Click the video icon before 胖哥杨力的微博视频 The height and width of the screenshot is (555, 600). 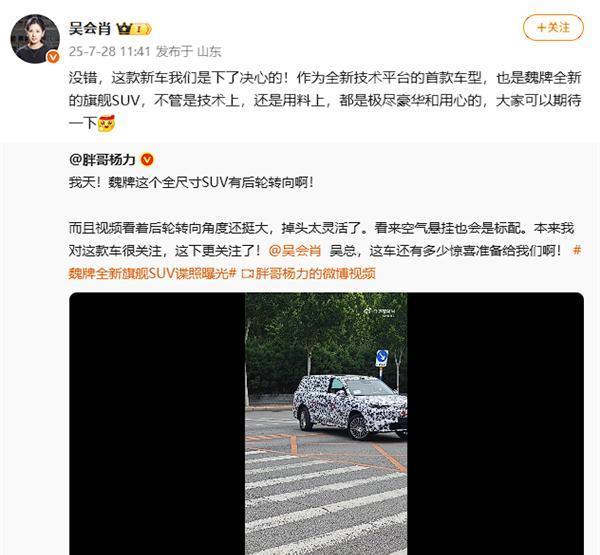(x=248, y=274)
